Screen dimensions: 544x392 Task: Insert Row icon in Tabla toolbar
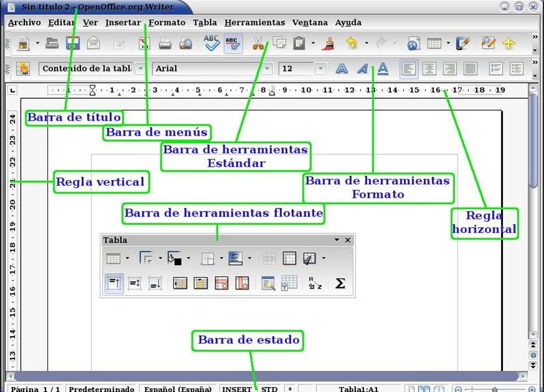pos(180,283)
